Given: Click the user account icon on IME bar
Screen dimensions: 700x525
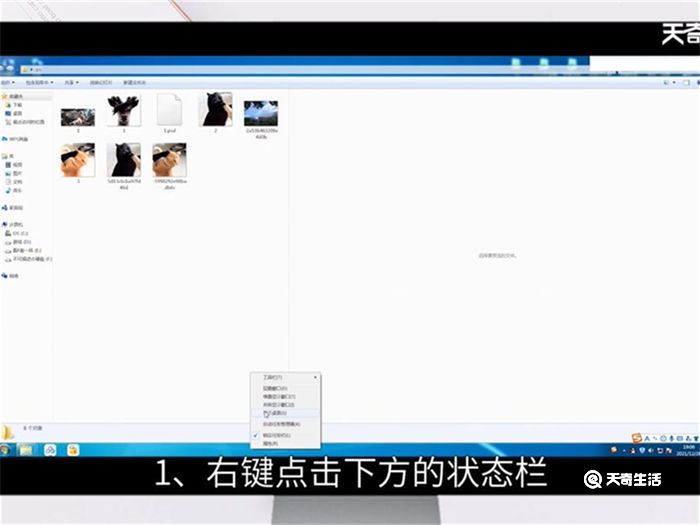Looking at the screenshot, I should click(689, 439).
